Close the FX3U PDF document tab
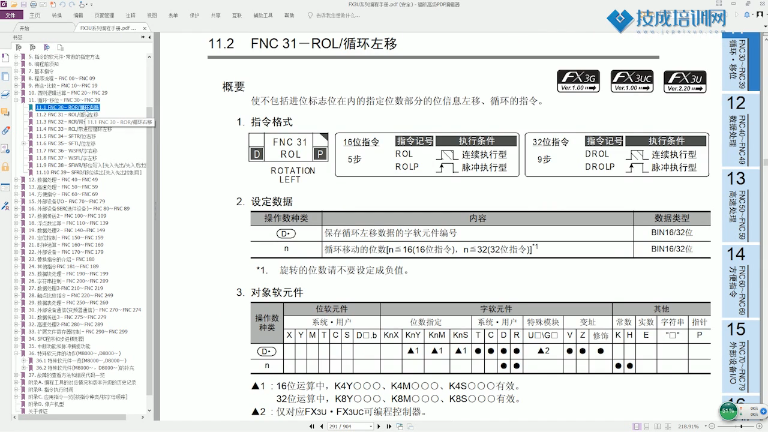This screenshot has width=768, height=432. tap(144, 28)
